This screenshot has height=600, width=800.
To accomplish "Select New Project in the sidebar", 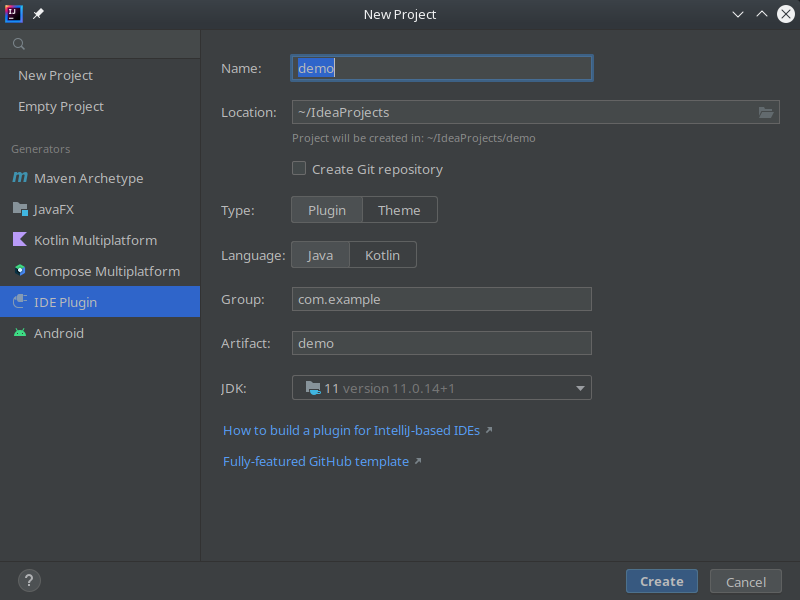I will pyautogui.click(x=55, y=75).
